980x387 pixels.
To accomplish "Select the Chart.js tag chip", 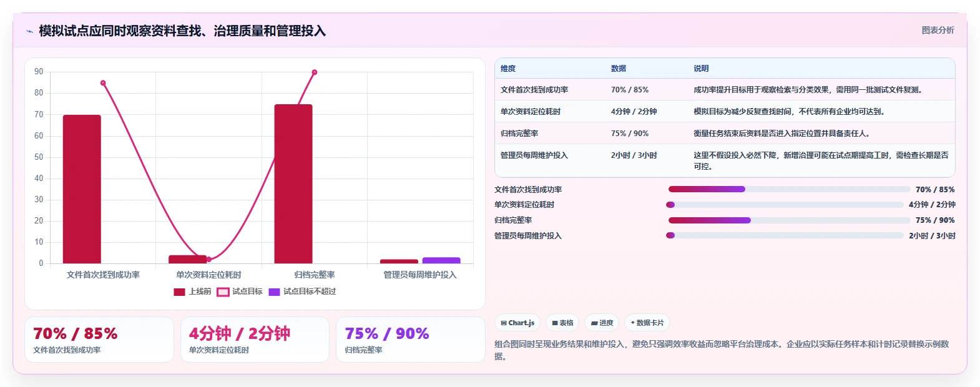I will [x=517, y=323].
